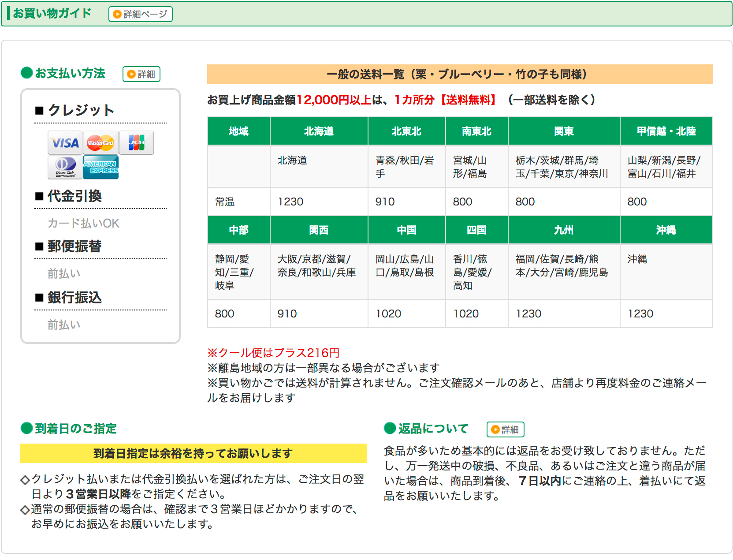The width and height of the screenshot is (733, 560).
Task: Select the 北海道 column header
Action: (x=319, y=131)
